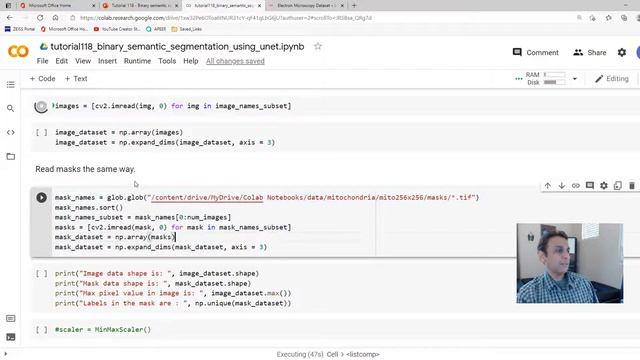Open the Colab logo home
Image resolution: width=640 pixels, height=360 pixels.
tap(18, 52)
